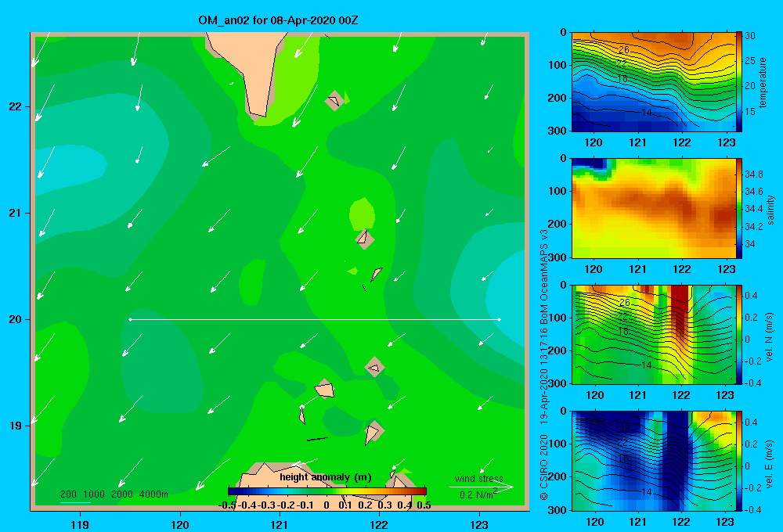The height and width of the screenshot is (532, 783).
Task: Click the "-0.4" tick on vel. E color bar
Action: tap(752, 509)
